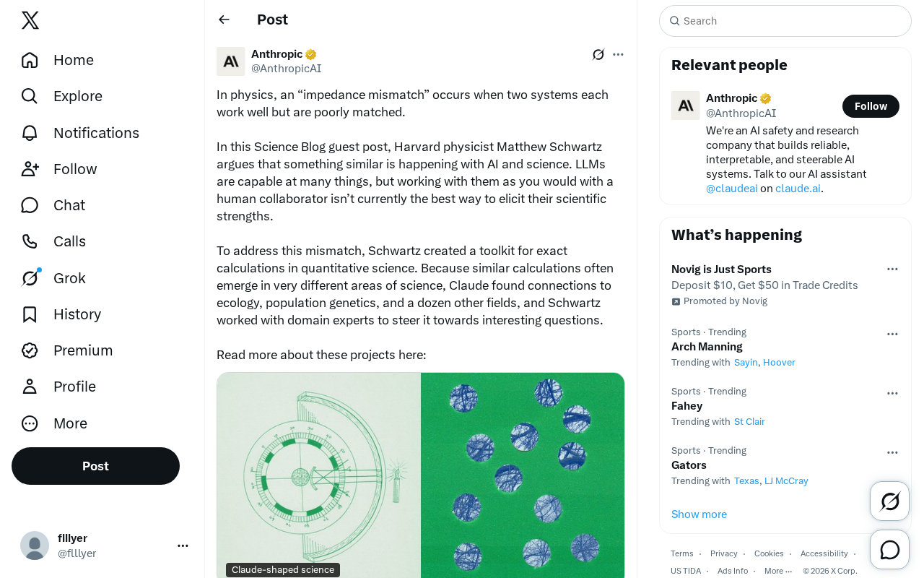924x578 pixels.
Task: Go back with the arrow icon
Action: point(224,20)
